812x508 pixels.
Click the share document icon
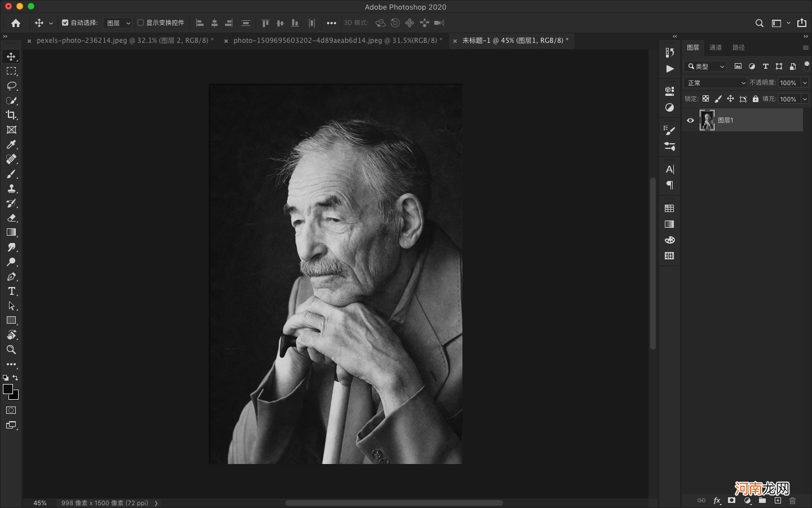802,23
